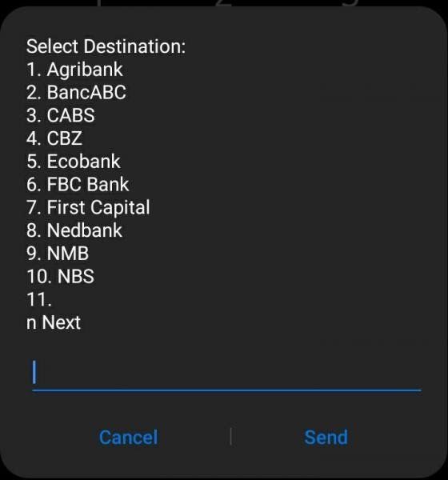Pick the Nedbank option
The width and height of the screenshot is (448, 480).
point(74,230)
